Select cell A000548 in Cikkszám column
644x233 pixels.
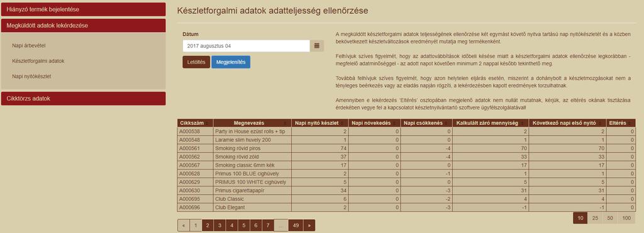coord(196,140)
